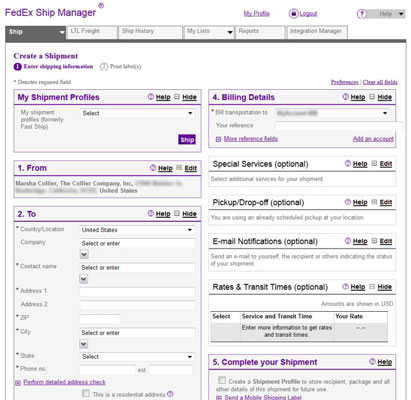Click the Perform detailed address check link
This screenshot has width=411, height=400.
click(x=64, y=382)
